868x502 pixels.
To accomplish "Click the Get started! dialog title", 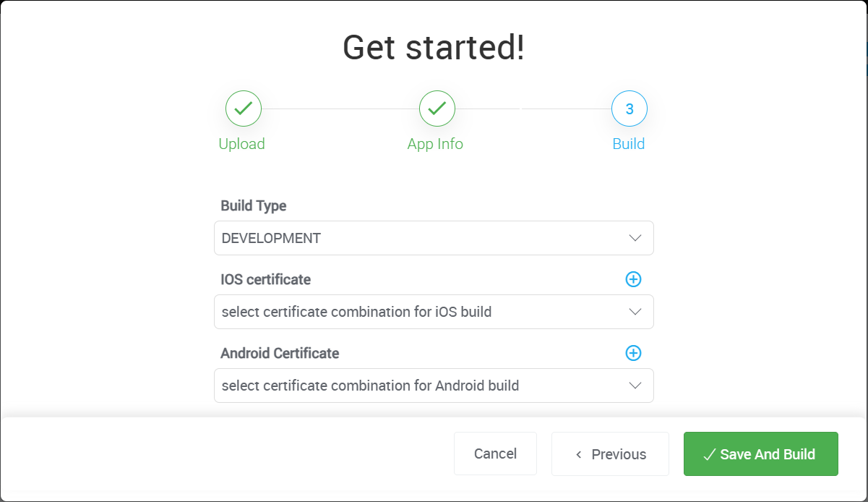I will [x=434, y=48].
